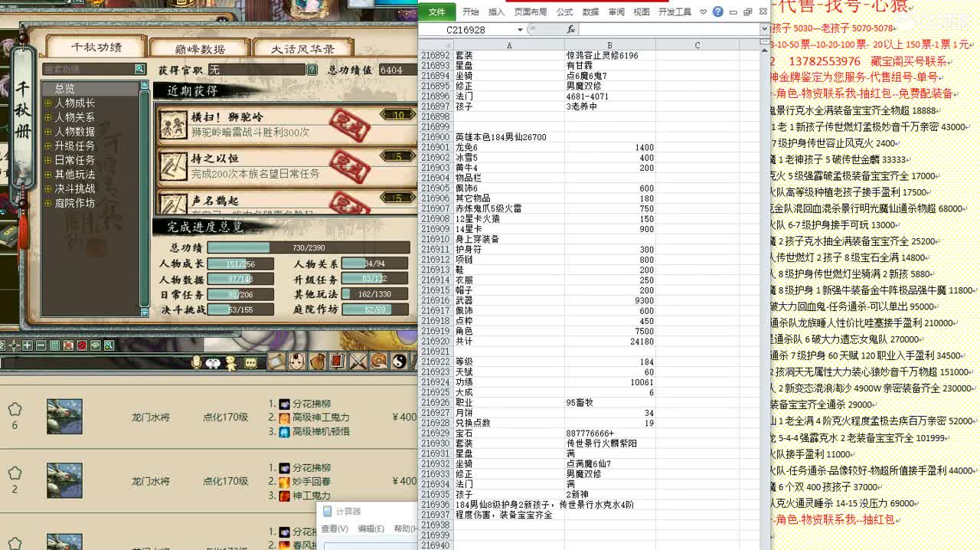The image size is (980, 550).
Task: Go to the 数据 ribbon tab
Action: [590, 12]
